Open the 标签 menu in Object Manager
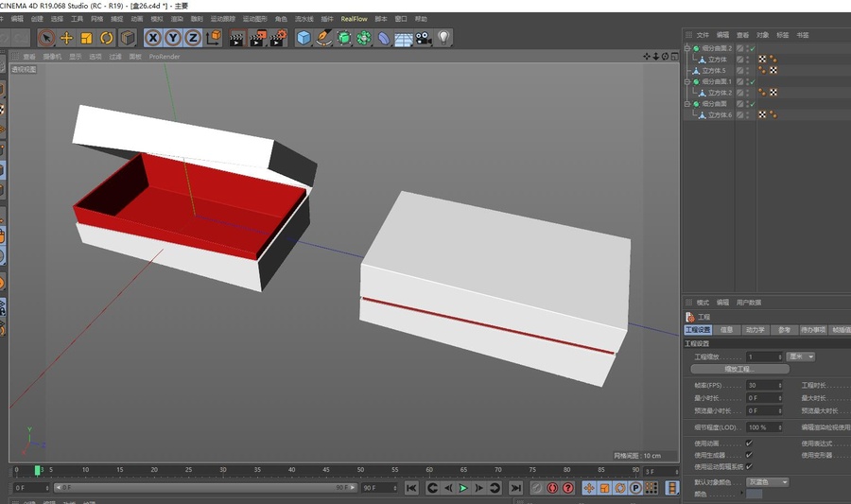 point(783,35)
